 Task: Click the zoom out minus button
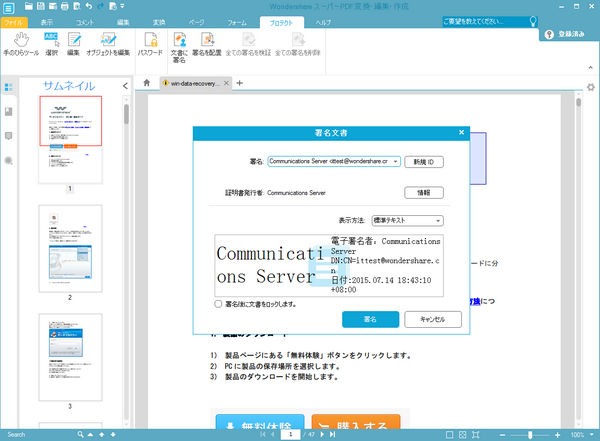click(x=502, y=434)
